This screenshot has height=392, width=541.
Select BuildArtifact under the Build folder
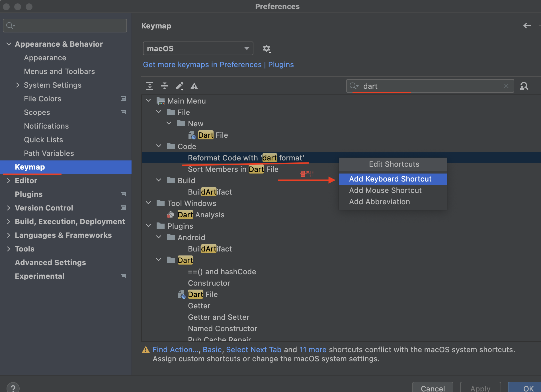click(210, 192)
